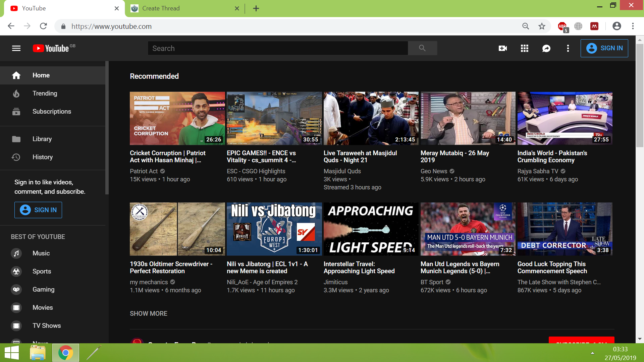This screenshot has height=362, width=644.
Task: Open File Explorer from the taskbar
Action: (38, 353)
